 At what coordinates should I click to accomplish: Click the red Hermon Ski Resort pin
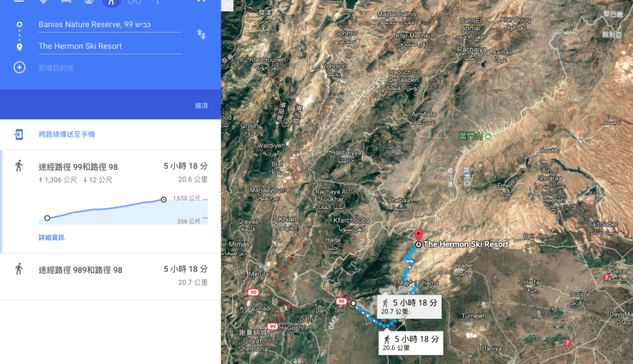(418, 235)
